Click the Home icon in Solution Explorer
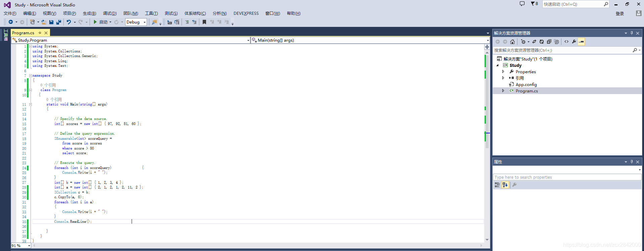This screenshot has width=644, height=251. [x=512, y=42]
